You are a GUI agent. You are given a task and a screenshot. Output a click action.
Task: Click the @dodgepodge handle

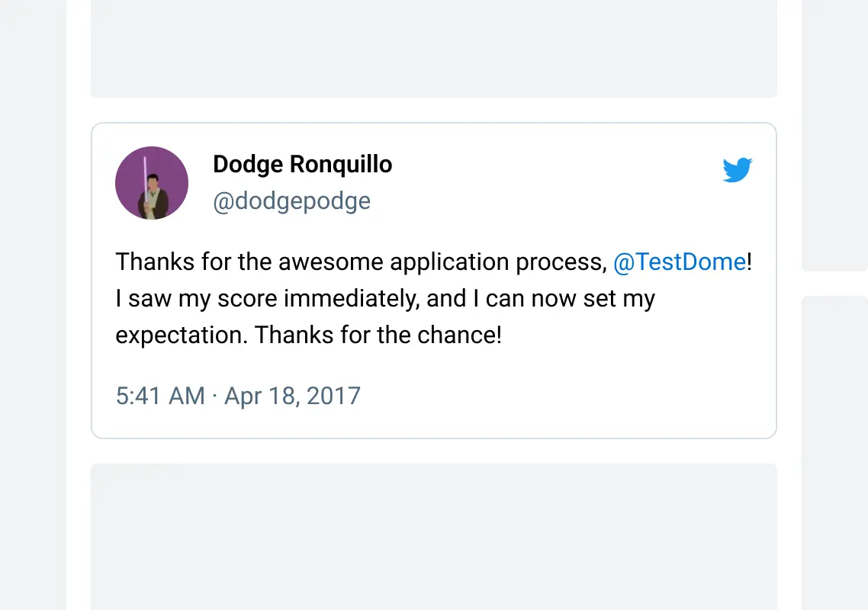tap(292, 201)
